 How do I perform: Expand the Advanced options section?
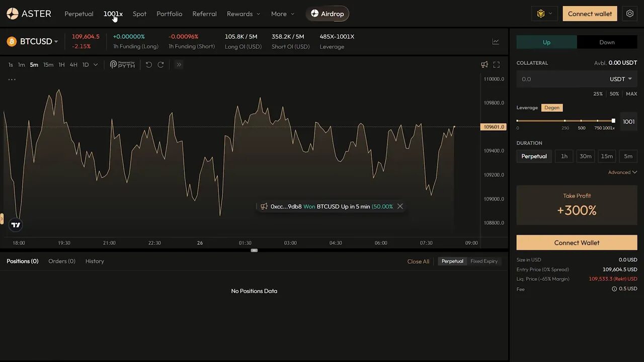click(x=622, y=172)
